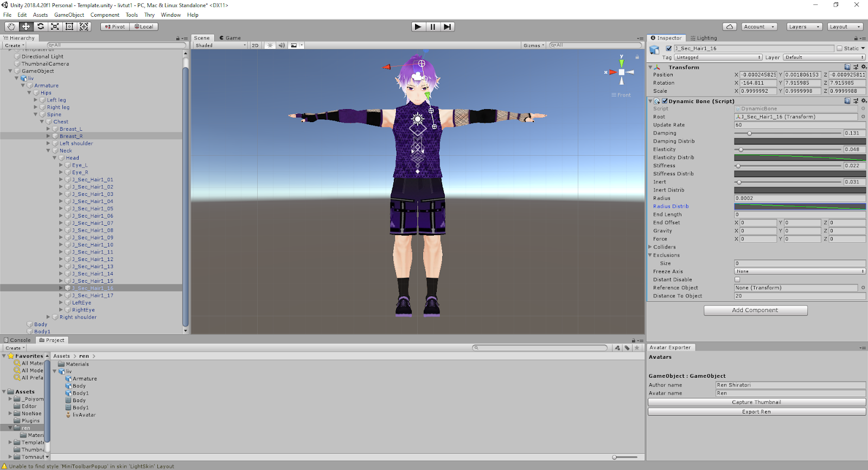Select the Scale tool in the toolbar
Screen dimensions: 868x470
coord(55,27)
